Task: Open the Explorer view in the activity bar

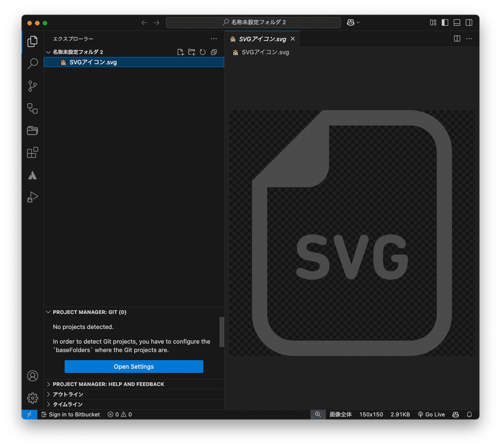Action: (32, 41)
